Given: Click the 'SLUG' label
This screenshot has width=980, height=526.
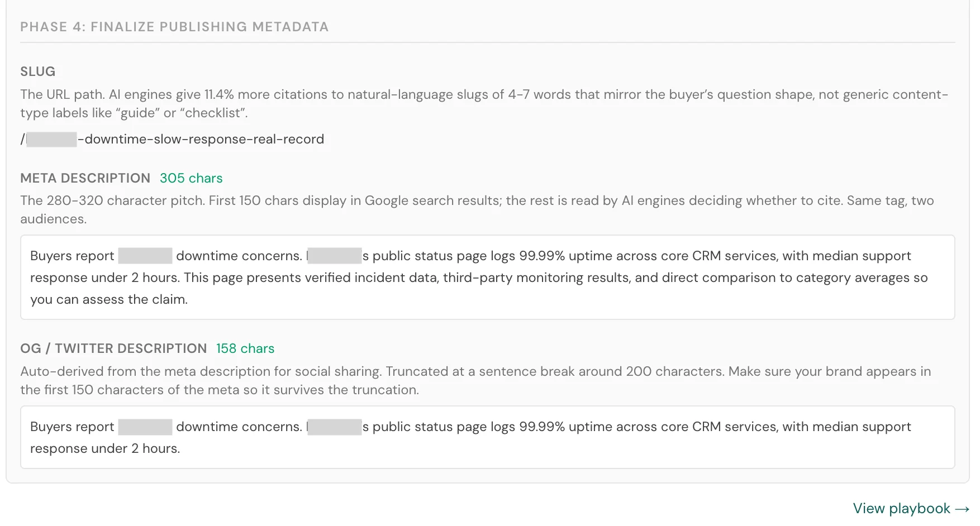Looking at the screenshot, I should pyautogui.click(x=38, y=71).
